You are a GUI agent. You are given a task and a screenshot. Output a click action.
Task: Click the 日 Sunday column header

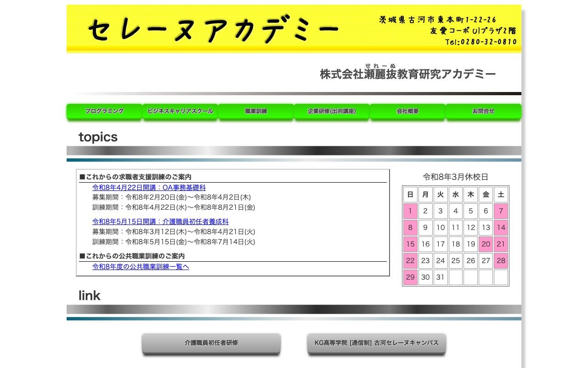pyautogui.click(x=410, y=195)
